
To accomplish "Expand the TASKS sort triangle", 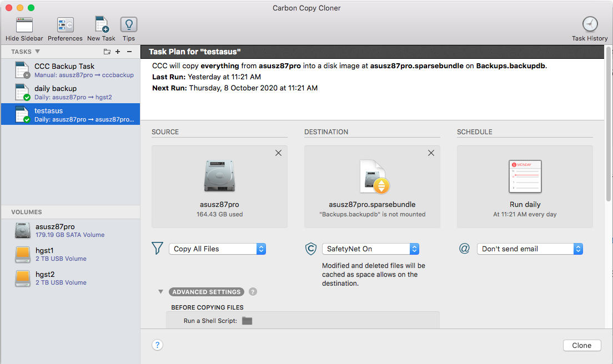I will pyautogui.click(x=38, y=52).
